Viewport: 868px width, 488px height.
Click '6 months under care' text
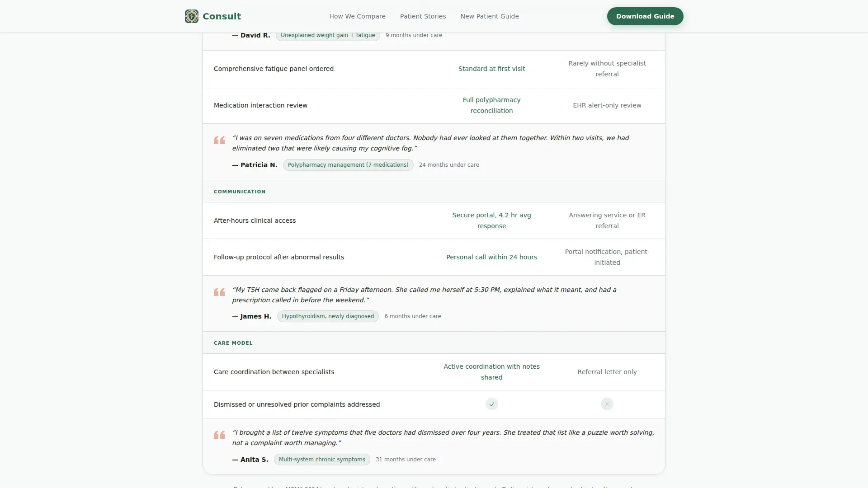click(413, 316)
